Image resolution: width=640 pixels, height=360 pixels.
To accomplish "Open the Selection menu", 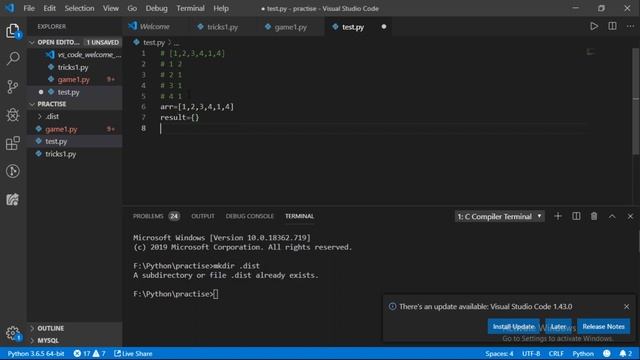I will tap(79, 8).
